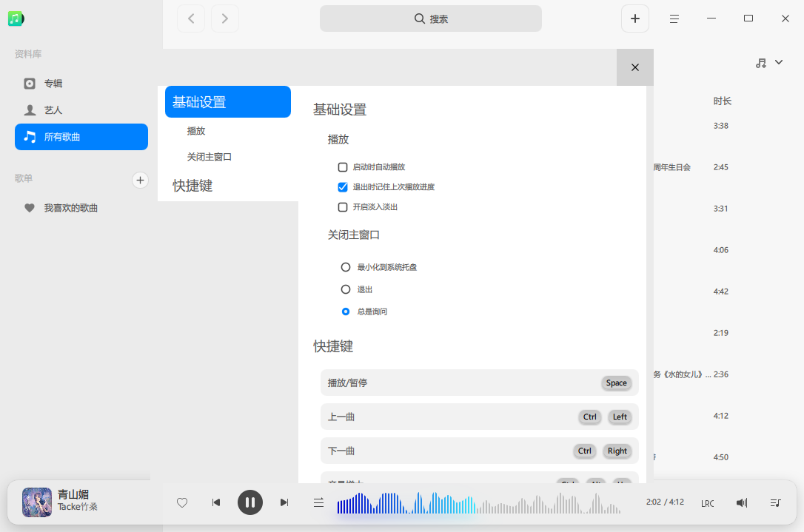This screenshot has height=532, width=804.
Task: Click the song title 青山媚
Action: click(x=73, y=494)
